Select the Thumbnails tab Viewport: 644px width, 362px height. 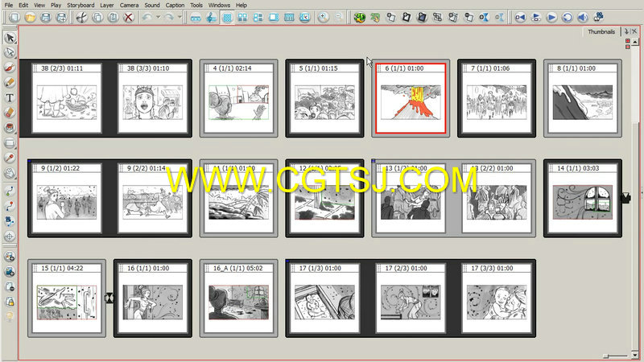pos(601,31)
